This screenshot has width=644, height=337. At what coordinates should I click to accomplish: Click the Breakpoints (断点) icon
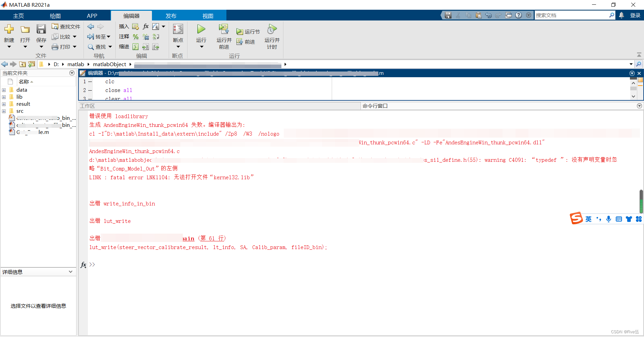[x=178, y=29]
